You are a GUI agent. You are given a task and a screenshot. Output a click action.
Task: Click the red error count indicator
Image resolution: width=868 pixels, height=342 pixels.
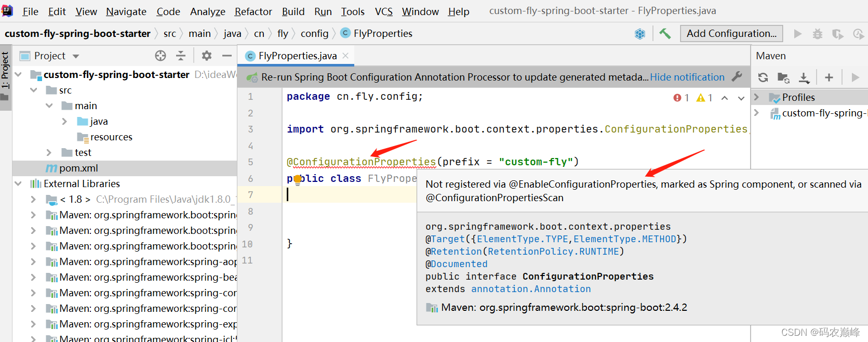coord(681,98)
